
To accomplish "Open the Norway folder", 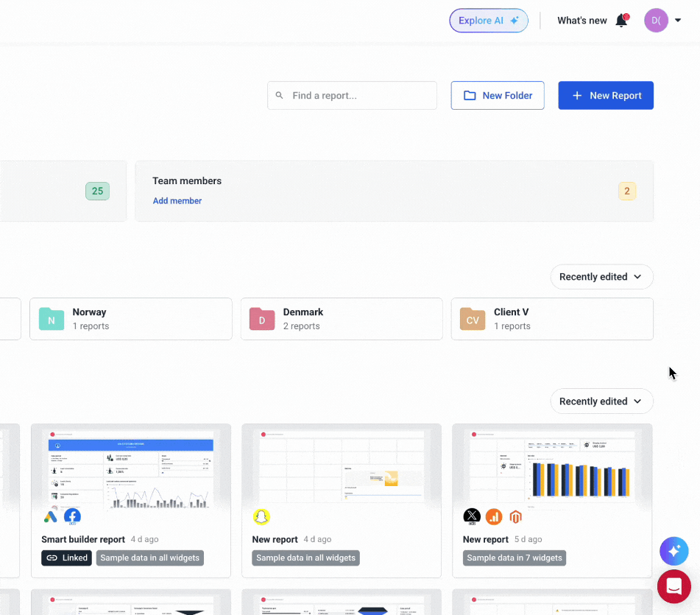I will [130, 319].
